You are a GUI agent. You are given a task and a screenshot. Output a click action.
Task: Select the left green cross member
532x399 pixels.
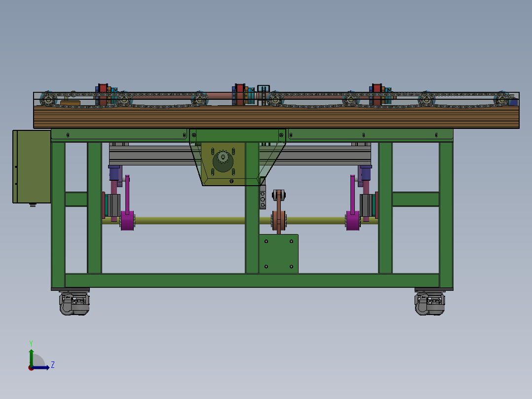[76, 199]
